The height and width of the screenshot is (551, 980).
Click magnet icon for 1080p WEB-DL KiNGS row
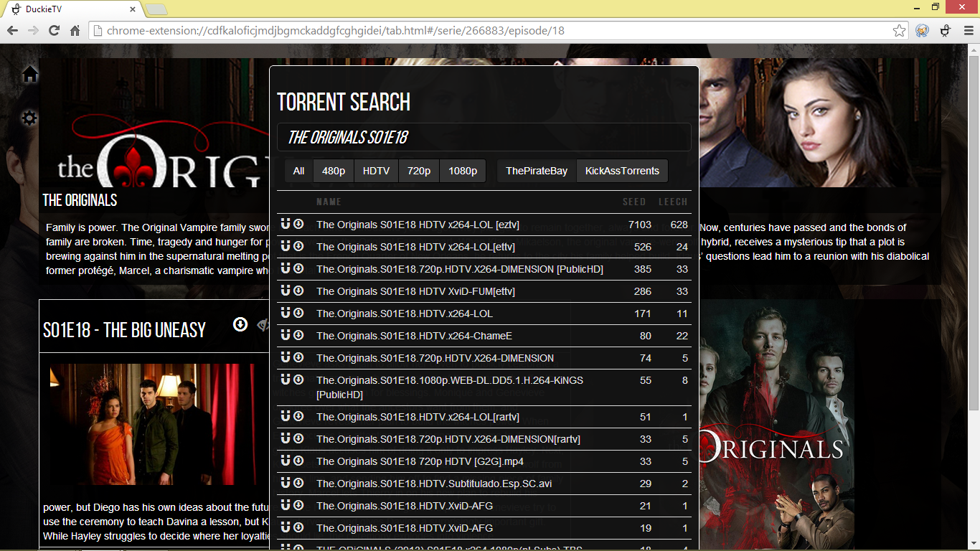click(x=286, y=380)
